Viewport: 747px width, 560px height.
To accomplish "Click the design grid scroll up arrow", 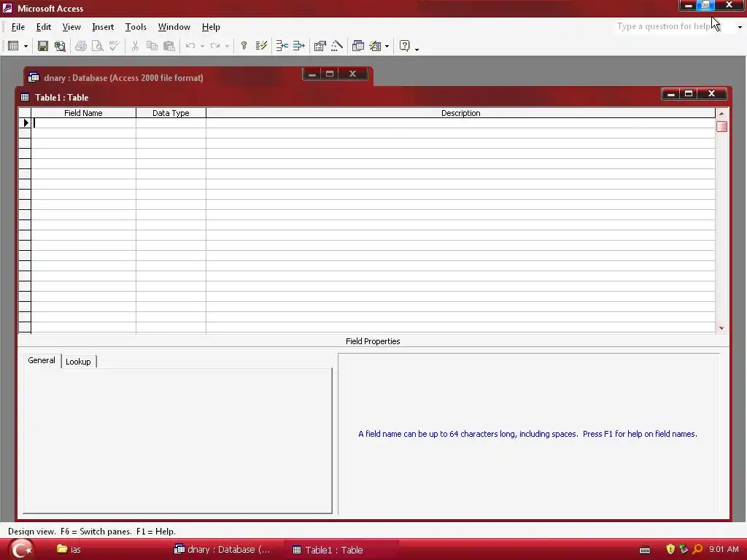I will tap(721, 113).
